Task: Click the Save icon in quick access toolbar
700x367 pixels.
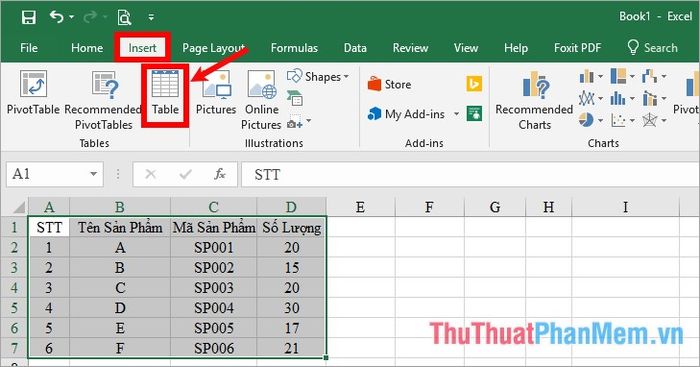Action: click(29, 17)
